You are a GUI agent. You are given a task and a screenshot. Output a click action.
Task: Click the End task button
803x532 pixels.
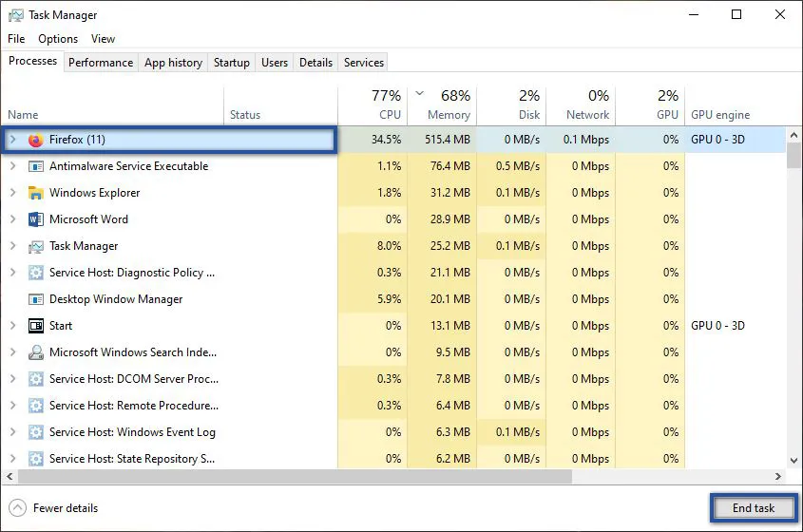coord(754,508)
